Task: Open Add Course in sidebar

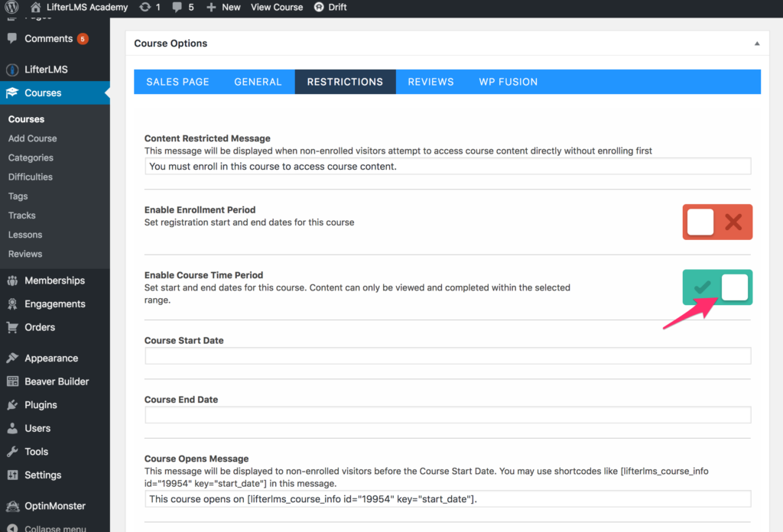Action: [x=32, y=138]
